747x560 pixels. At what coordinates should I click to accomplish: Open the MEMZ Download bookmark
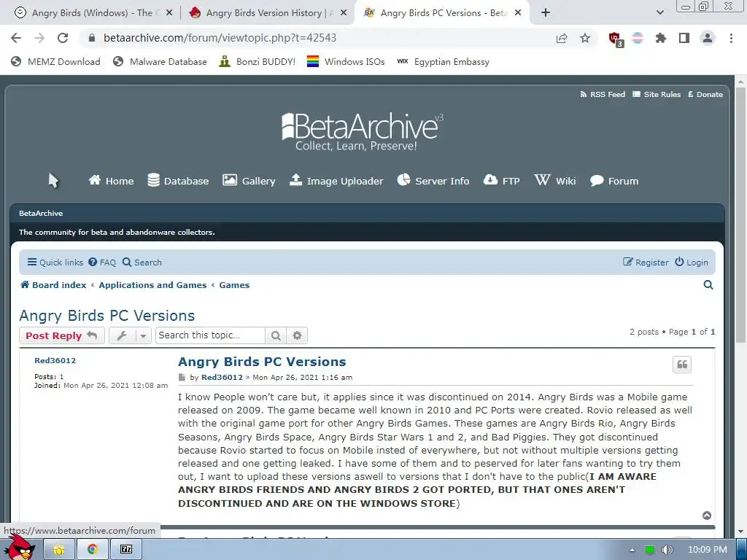[55, 61]
